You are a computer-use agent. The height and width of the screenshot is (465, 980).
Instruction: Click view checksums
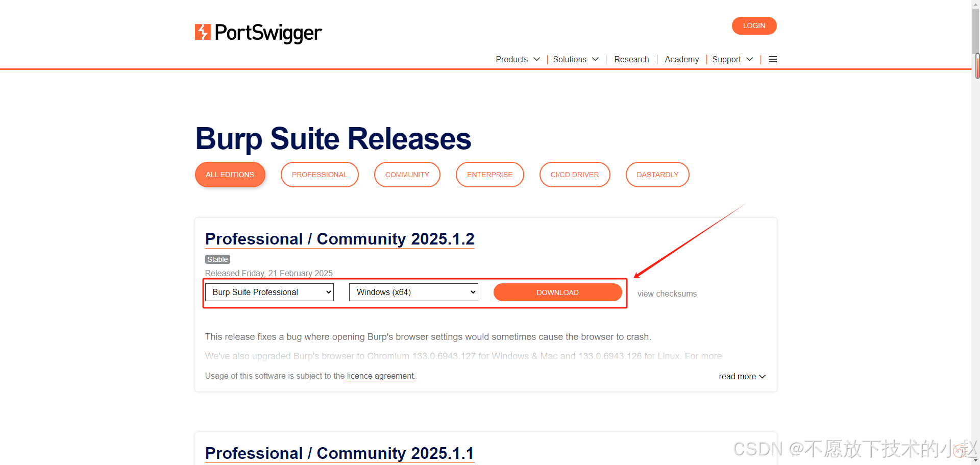667,293
